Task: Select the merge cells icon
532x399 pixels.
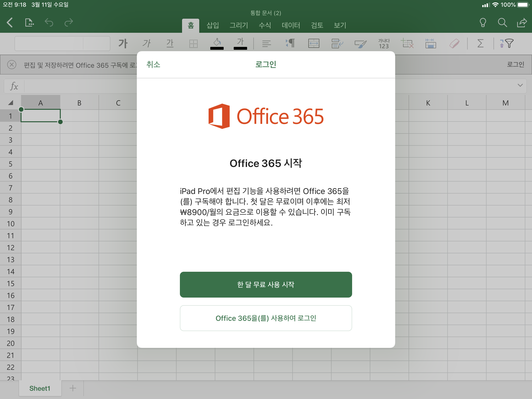Action: click(314, 44)
